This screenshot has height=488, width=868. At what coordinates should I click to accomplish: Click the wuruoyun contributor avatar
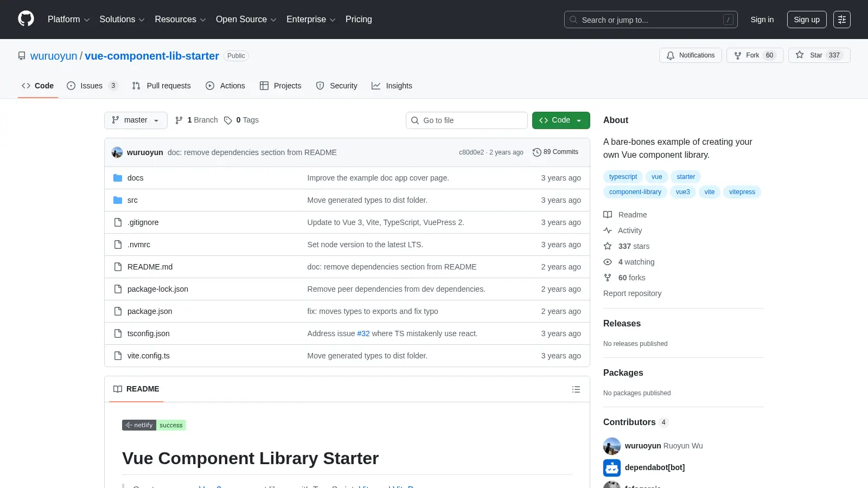[x=612, y=446]
